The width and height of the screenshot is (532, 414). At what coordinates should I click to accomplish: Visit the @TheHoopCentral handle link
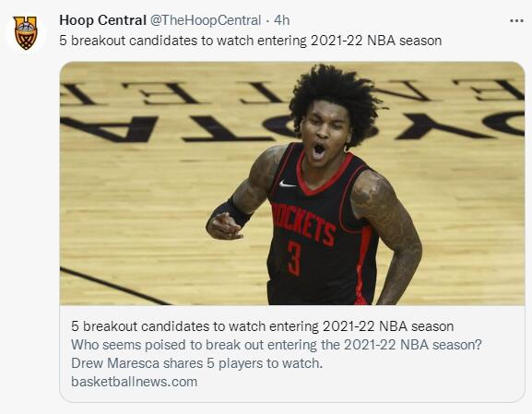(x=206, y=20)
